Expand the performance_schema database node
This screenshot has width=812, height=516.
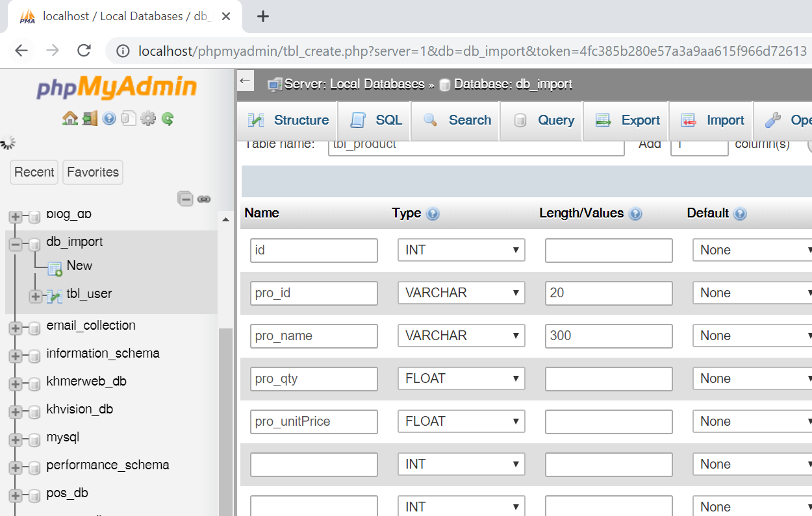16,467
